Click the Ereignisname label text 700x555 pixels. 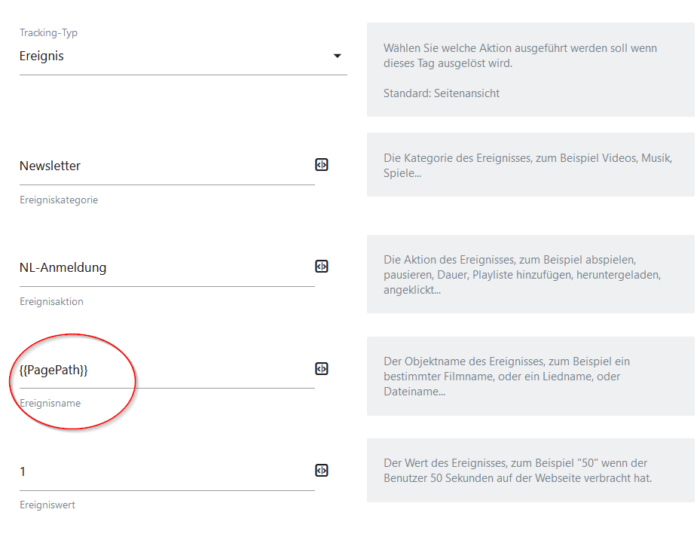click(x=50, y=404)
